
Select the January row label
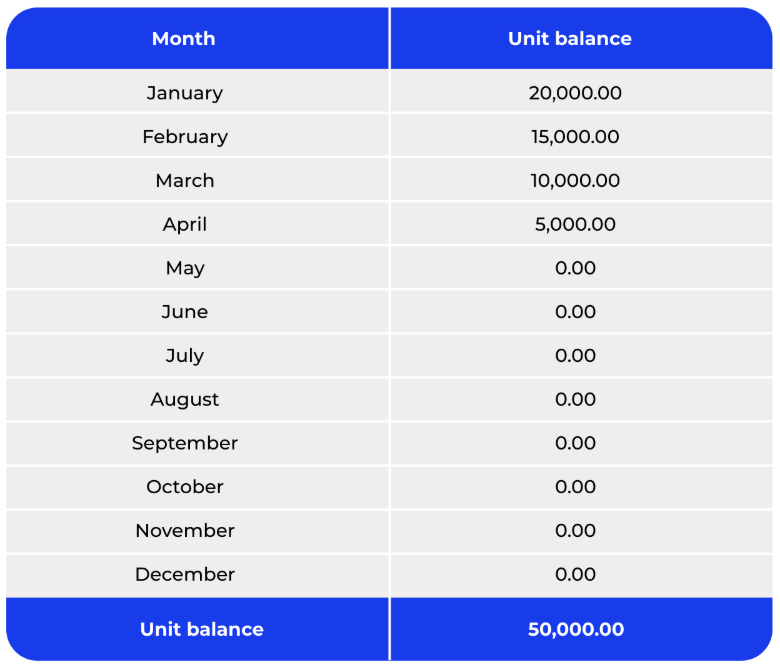pyautogui.click(x=185, y=93)
